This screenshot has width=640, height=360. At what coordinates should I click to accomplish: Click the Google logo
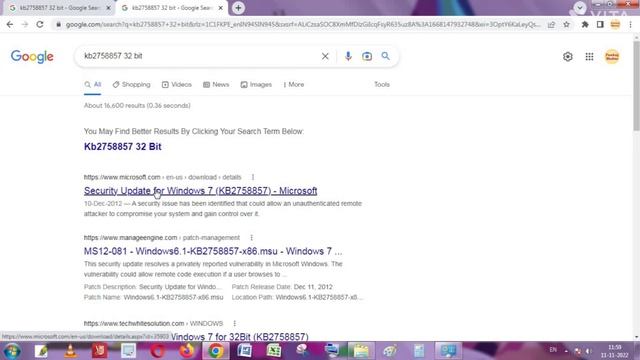coord(32,56)
